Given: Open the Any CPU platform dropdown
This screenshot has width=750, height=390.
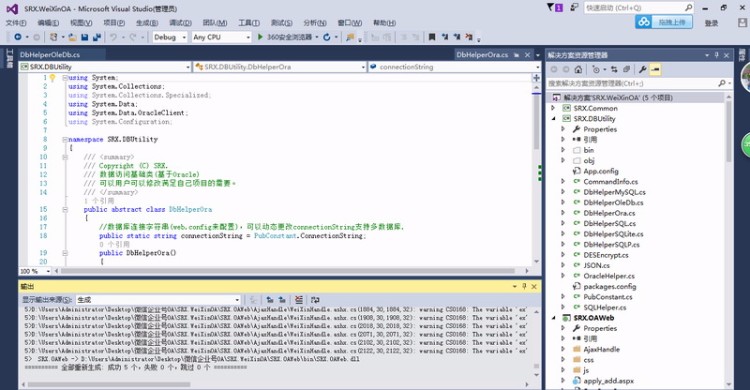Looking at the screenshot, I should [x=221, y=37].
